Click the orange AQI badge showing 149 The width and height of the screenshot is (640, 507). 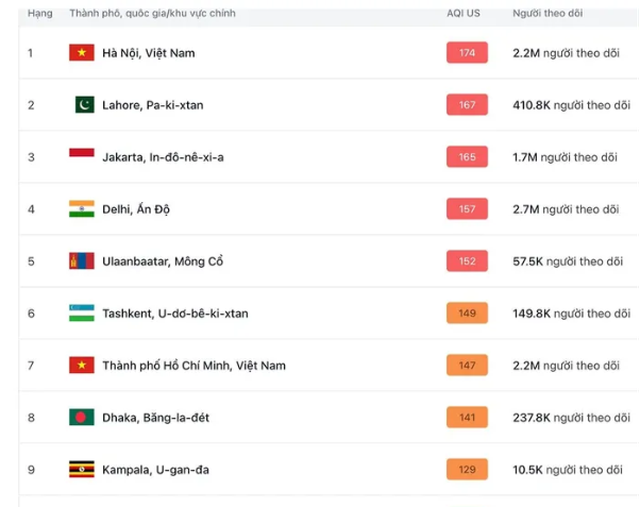[467, 313]
